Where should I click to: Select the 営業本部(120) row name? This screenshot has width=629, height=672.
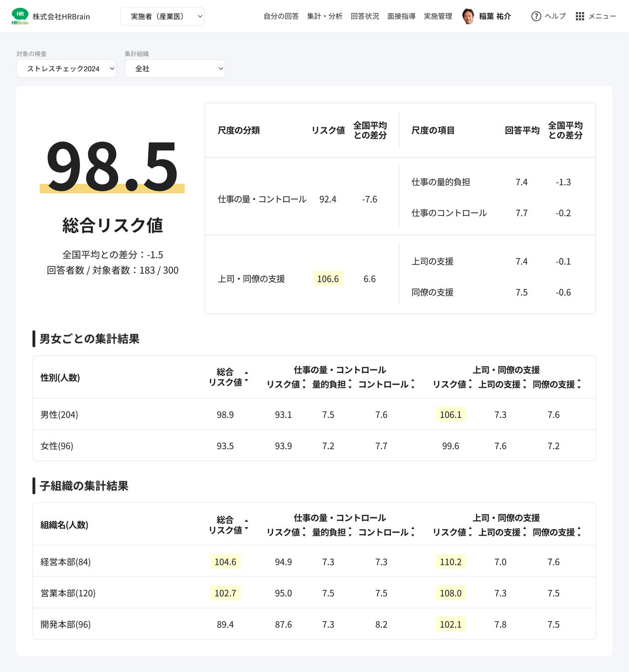coord(68,593)
